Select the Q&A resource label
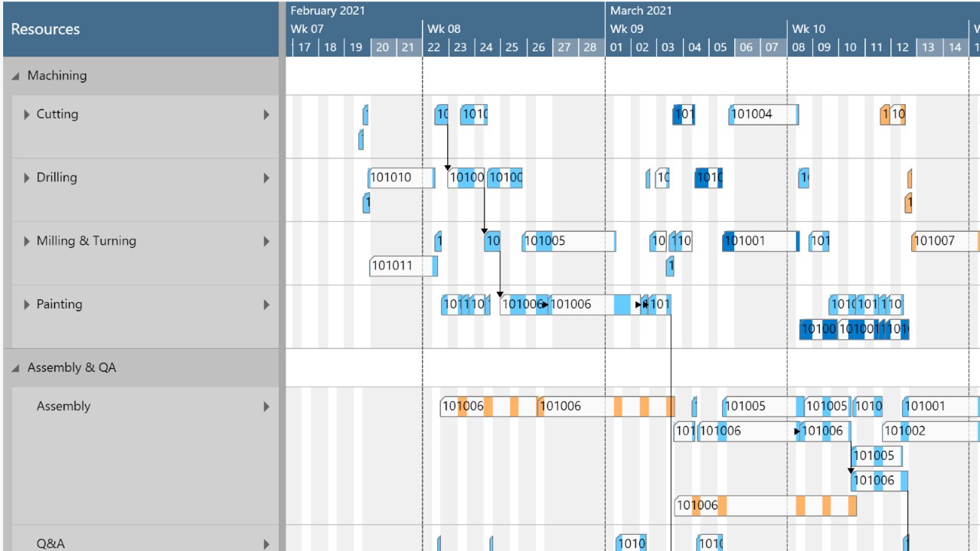This screenshot has width=980, height=551. click(x=51, y=544)
